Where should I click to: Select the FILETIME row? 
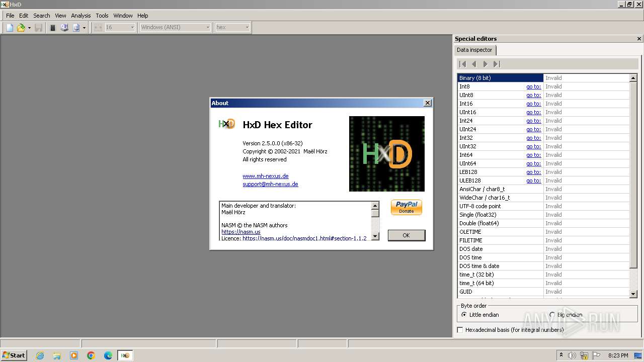coord(543,240)
